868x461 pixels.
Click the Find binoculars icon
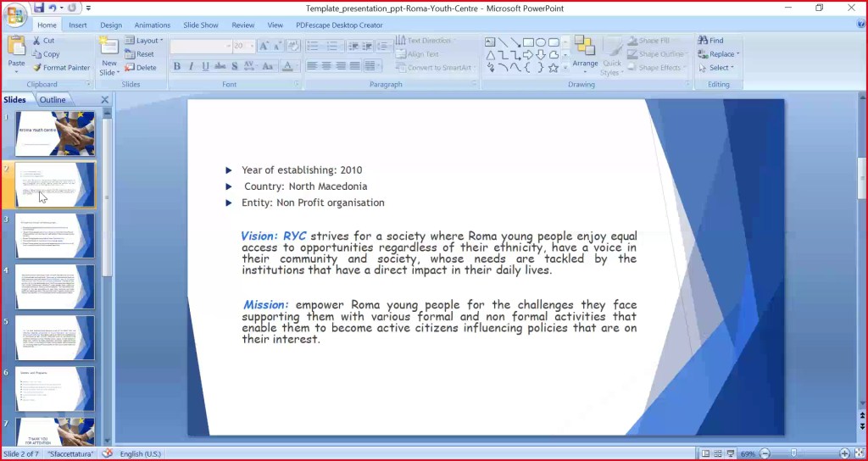703,41
